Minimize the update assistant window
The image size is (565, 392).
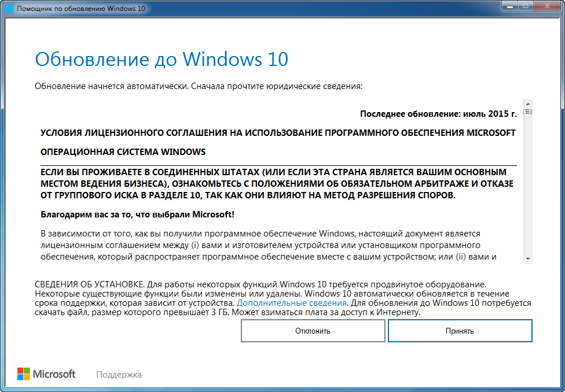(x=510, y=6)
